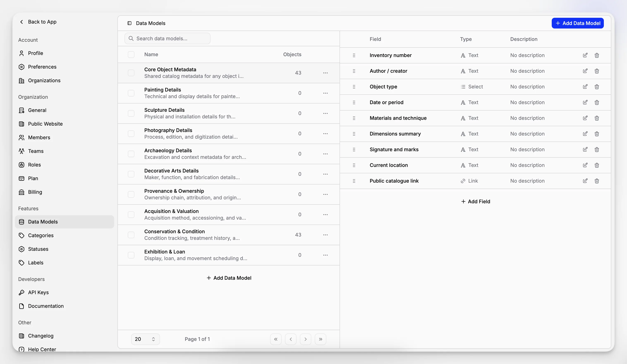
Task: Open Members in the sidebar
Action: point(65,138)
